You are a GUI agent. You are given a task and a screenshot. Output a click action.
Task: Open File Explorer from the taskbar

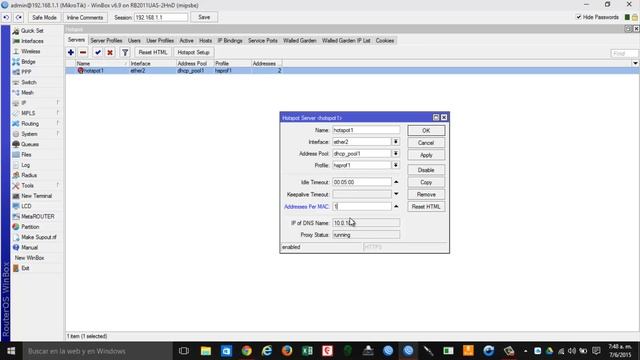[x=206, y=351]
